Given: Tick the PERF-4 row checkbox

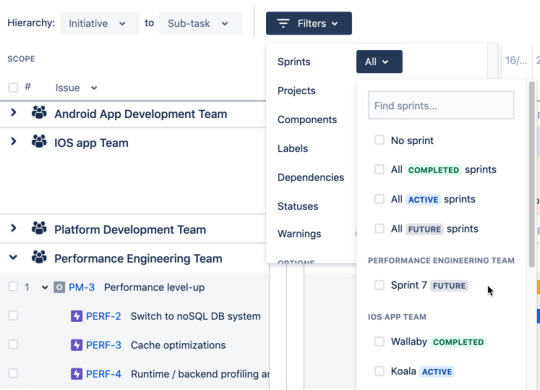Looking at the screenshot, I should click(13, 373).
